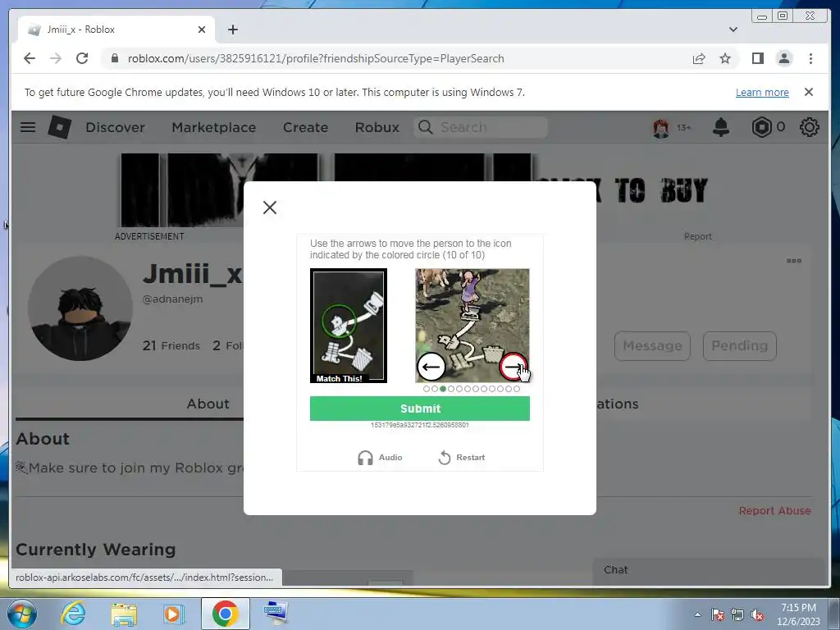Click the Roblox search field
Screen dimensions: 840x630
[481, 127]
